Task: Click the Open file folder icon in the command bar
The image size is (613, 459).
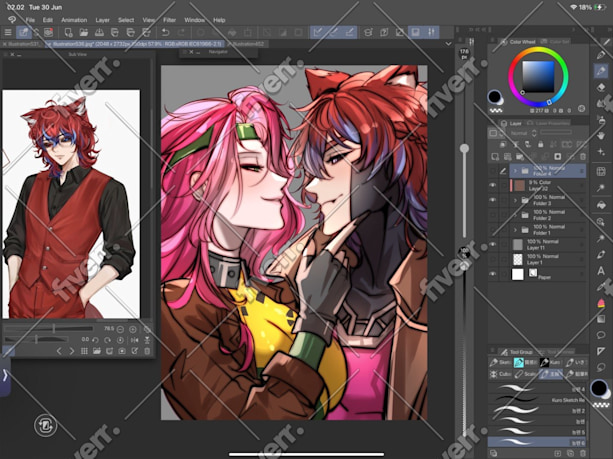Action: 84,32
